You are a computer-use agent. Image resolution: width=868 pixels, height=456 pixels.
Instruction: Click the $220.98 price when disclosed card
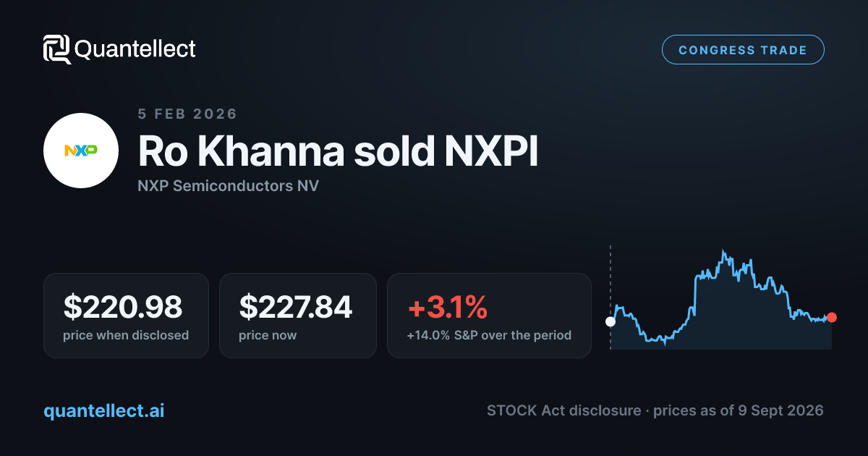pyautogui.click(x=126, y=316)
